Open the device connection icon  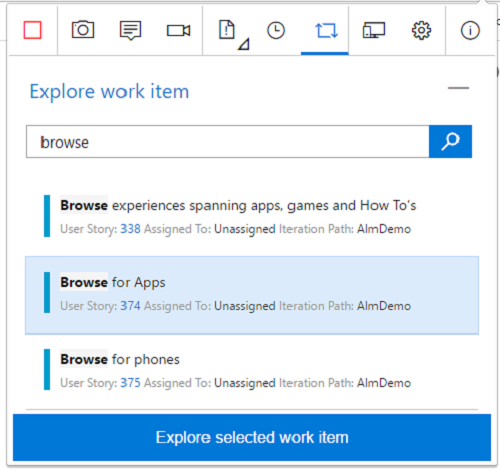374,30
